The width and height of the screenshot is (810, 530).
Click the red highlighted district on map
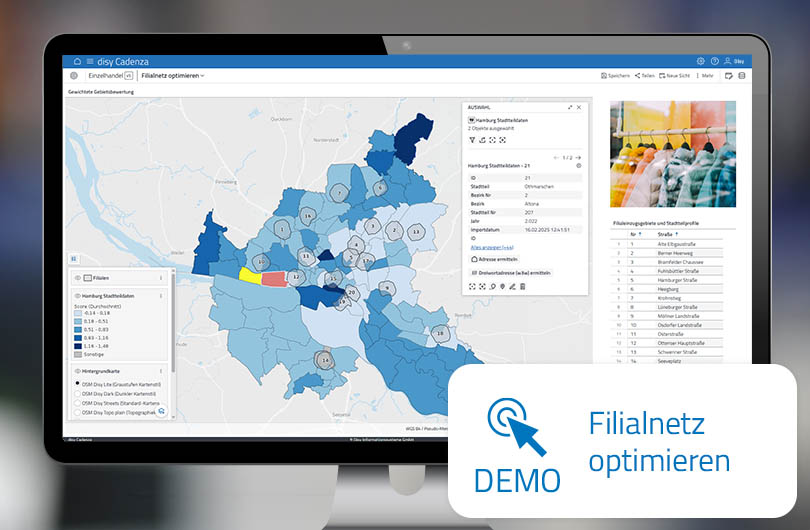point(274,279)
